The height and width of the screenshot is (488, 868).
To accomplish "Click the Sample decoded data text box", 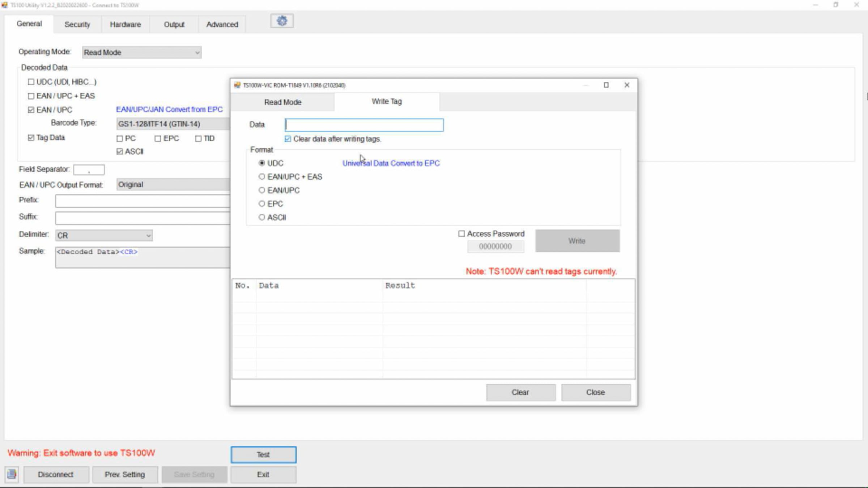I will 142,257.
